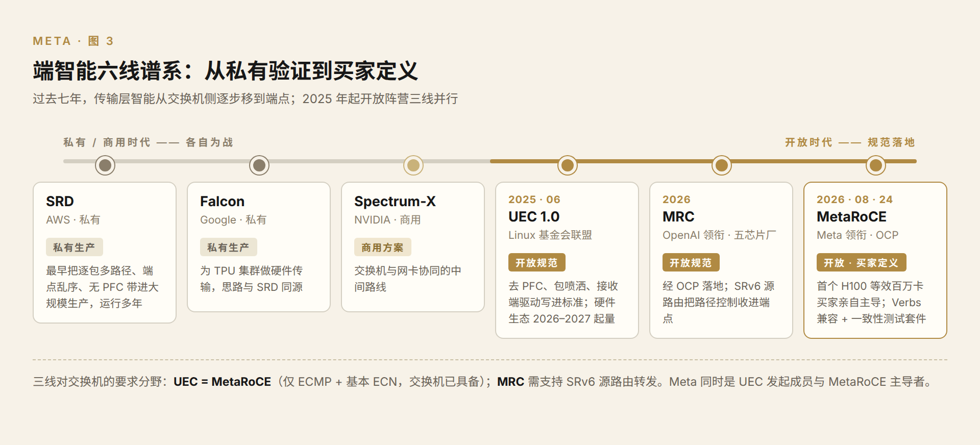The width and height of the screenshot is (980, 445).
Task: Click the "Spectrum-X" card title
Action: coord(395,202)
